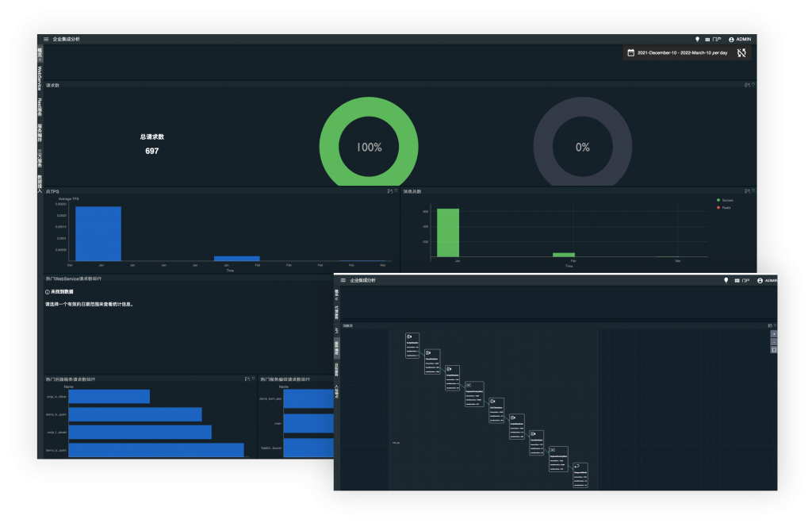Toggle auto-refresh sync icon near date range

click(741, 53)
